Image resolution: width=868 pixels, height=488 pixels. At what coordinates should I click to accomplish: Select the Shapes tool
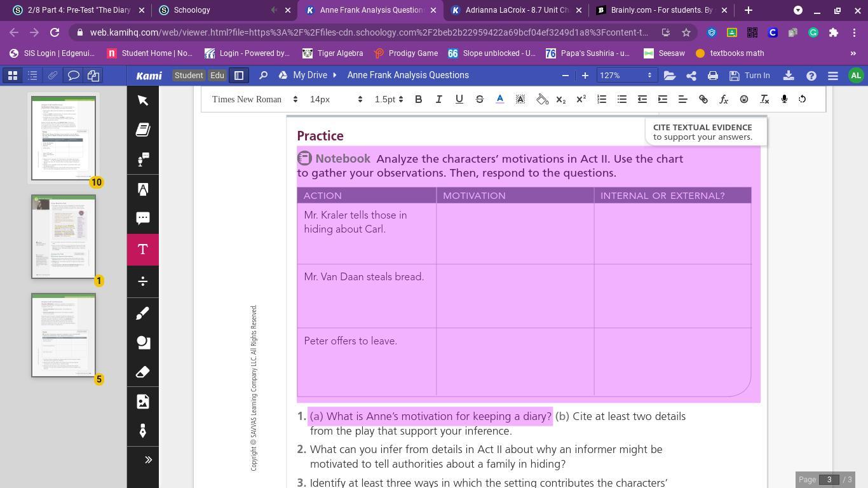[143, 342]
